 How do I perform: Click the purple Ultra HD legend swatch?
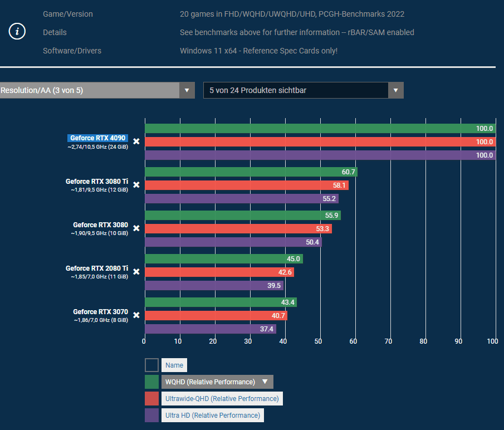tap(151, 415)
